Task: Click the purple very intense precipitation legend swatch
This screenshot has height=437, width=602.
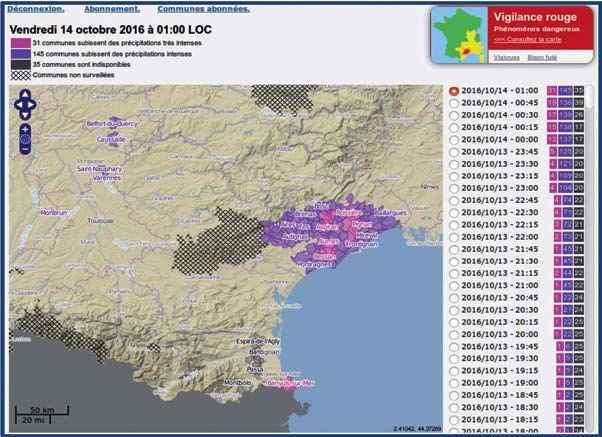Action: pyautogui.click(x=19, y=43)
